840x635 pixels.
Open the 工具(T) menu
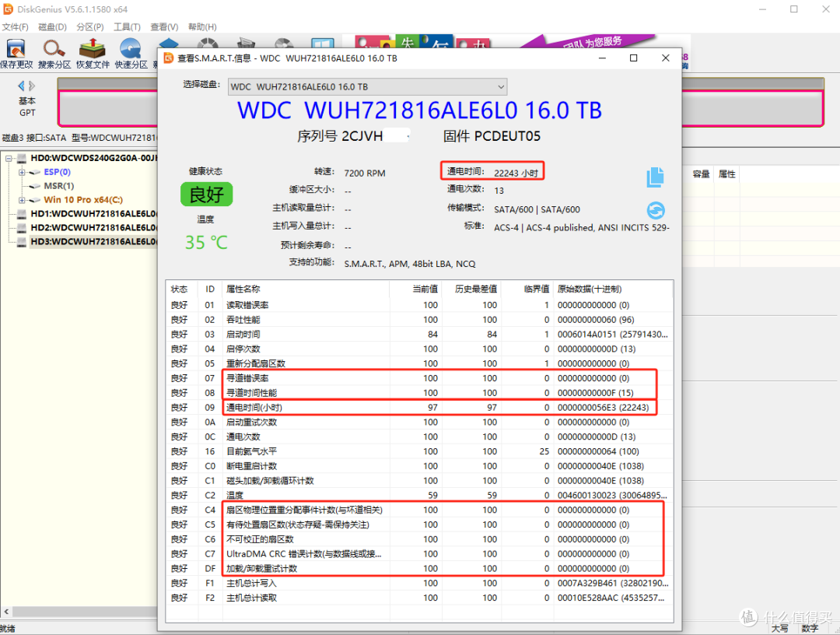point(128,26)
